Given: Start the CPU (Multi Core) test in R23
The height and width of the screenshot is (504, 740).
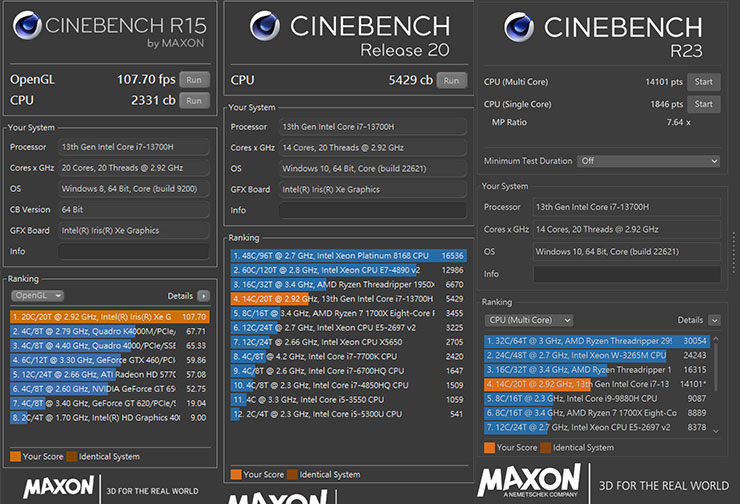Looking at the screenshot, I should coord(703,82).
